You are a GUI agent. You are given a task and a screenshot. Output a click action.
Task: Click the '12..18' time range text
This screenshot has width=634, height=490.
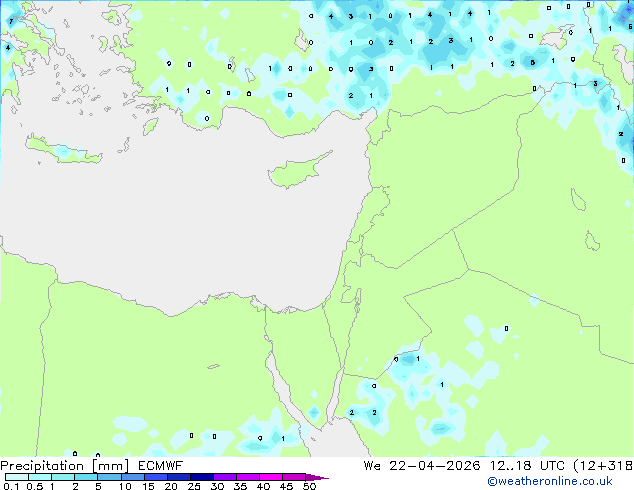[510, 466]
